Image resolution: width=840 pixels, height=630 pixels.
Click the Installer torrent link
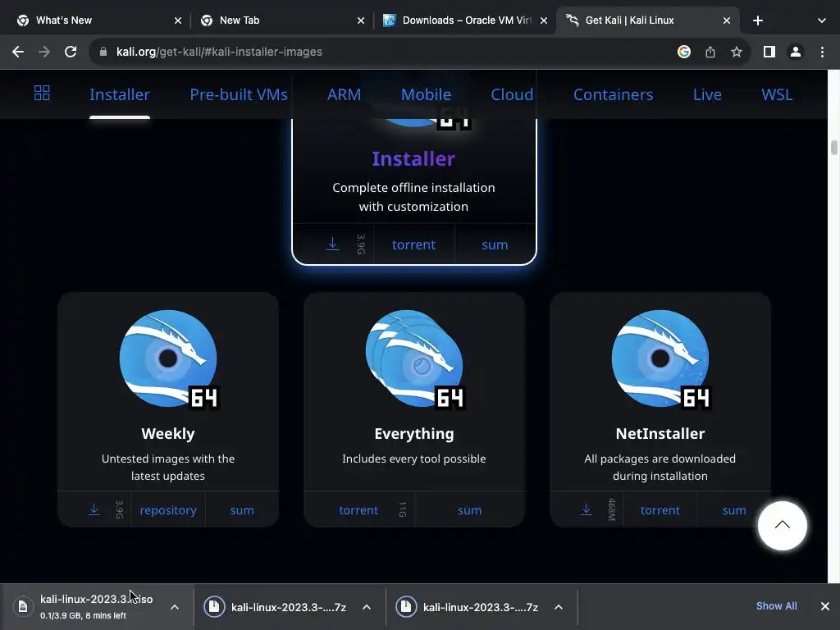413,244
